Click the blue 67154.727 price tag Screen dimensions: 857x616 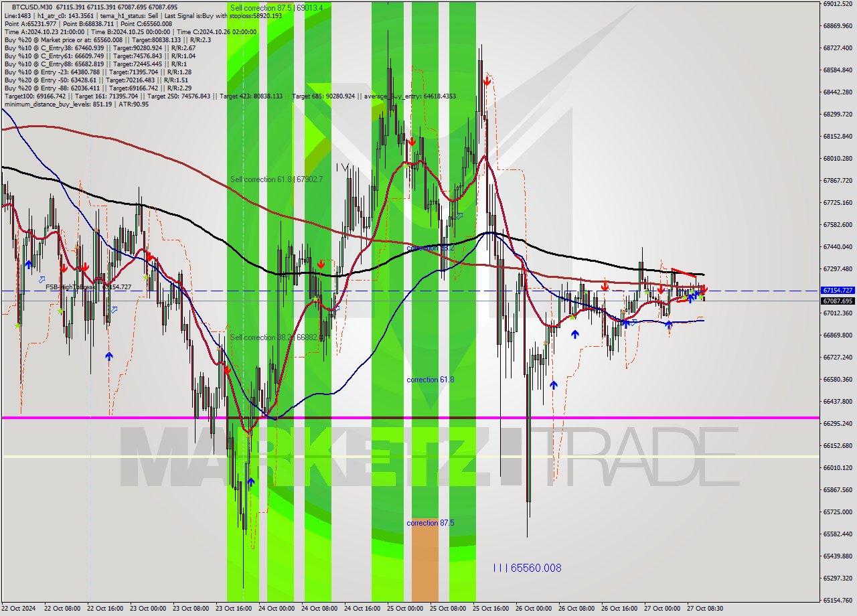837,291
